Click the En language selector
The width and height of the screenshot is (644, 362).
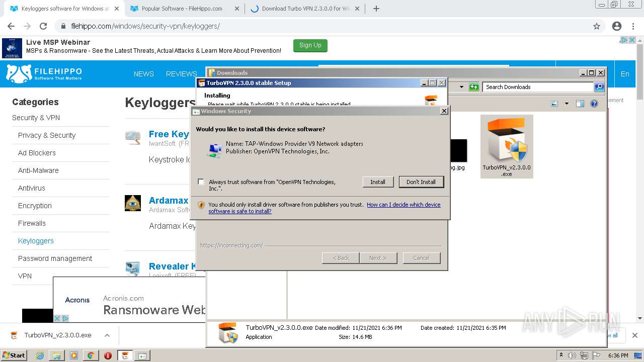click(625, 74)
